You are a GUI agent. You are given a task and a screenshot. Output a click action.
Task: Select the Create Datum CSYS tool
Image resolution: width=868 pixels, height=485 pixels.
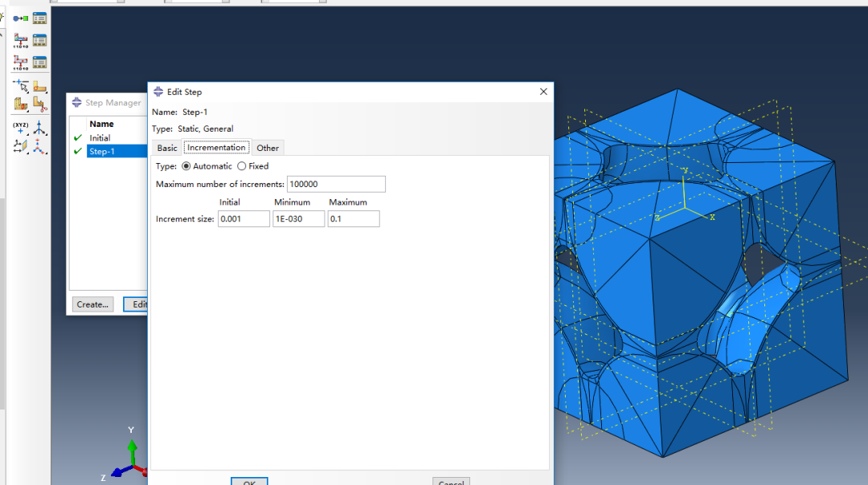(40, 146)
